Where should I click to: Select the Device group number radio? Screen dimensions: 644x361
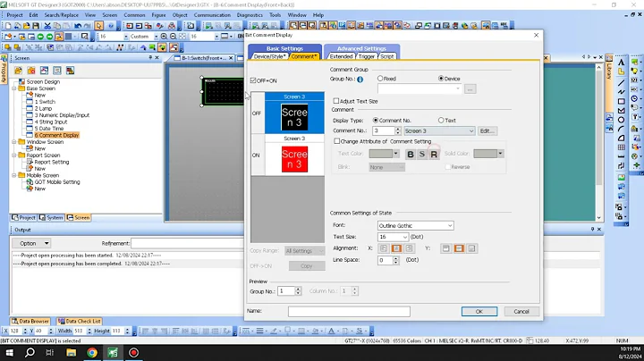[441, 79]
